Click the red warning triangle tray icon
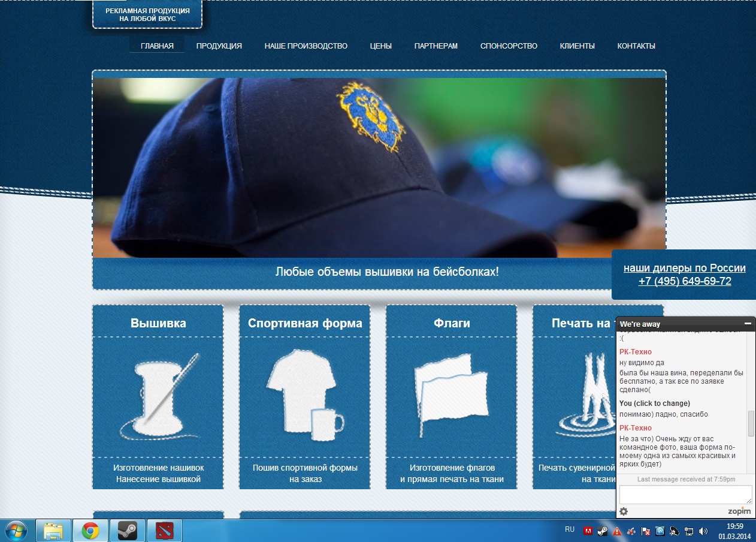The image size is (756, 542). (x=617, y=531)
